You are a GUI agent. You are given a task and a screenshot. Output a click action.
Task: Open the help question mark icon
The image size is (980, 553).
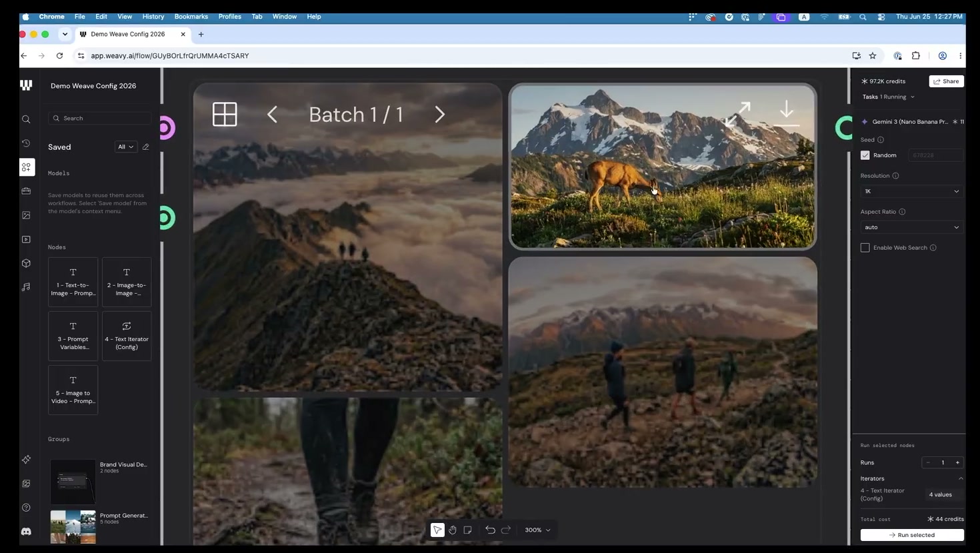pos(26,508)
